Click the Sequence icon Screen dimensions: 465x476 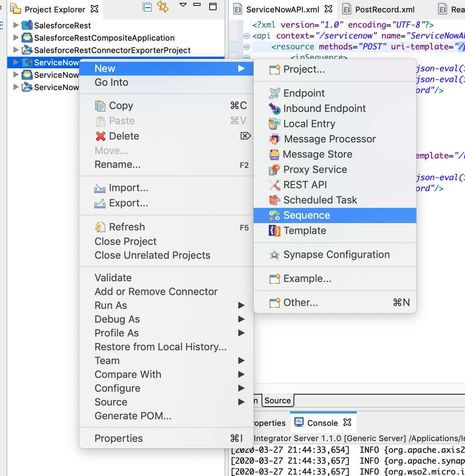(x=274, y=215)
